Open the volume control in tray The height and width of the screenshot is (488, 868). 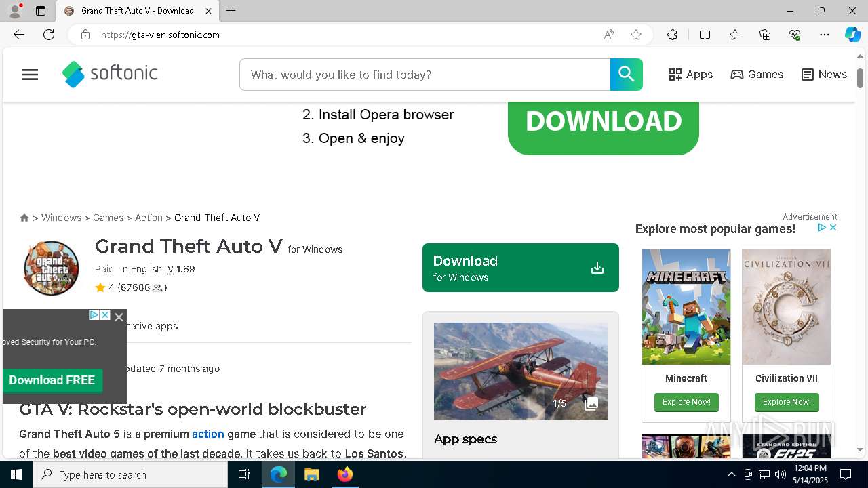(x=781, y=474)
